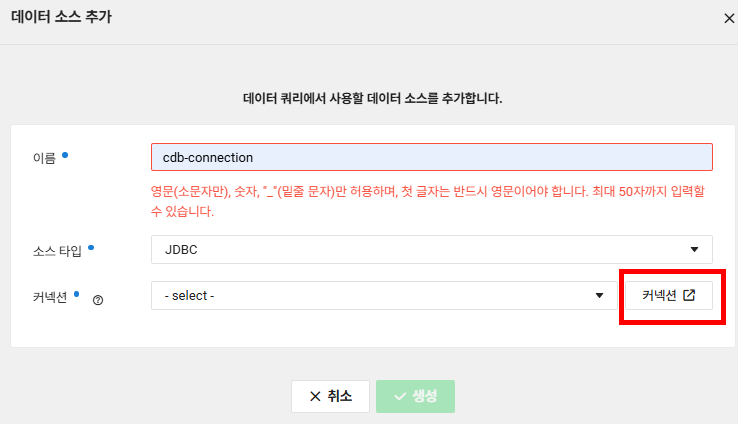Open the 커넥션 - select - dropdown
This screenshot has height=424, width=738.
tap(384, 296)
